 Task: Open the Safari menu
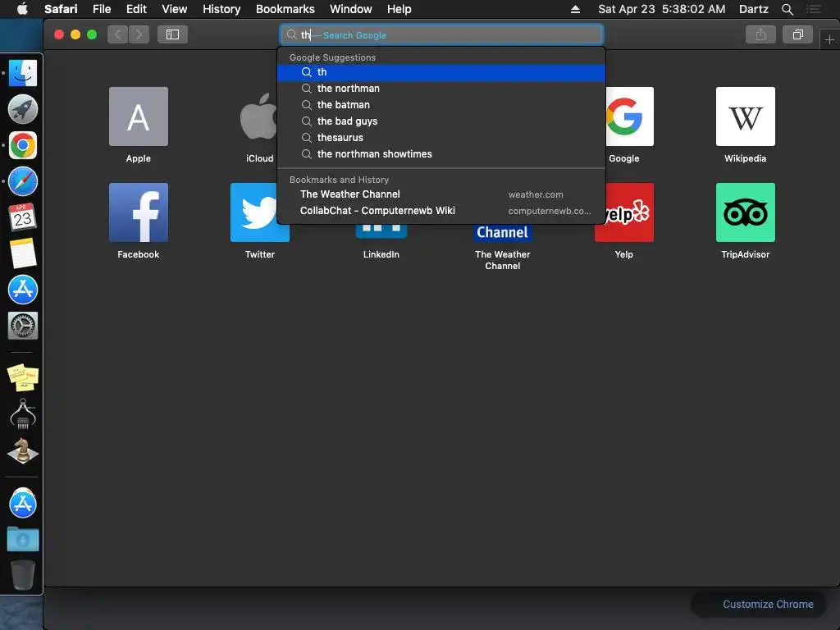coord(61,9)
